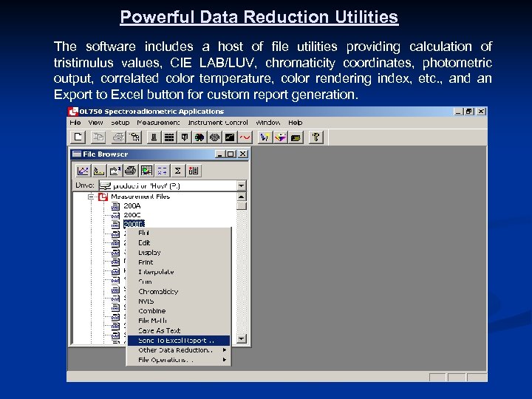The image size is (532, 399).
Task: Click the line plot icon in File Browser toolbar
Action: 83,171
